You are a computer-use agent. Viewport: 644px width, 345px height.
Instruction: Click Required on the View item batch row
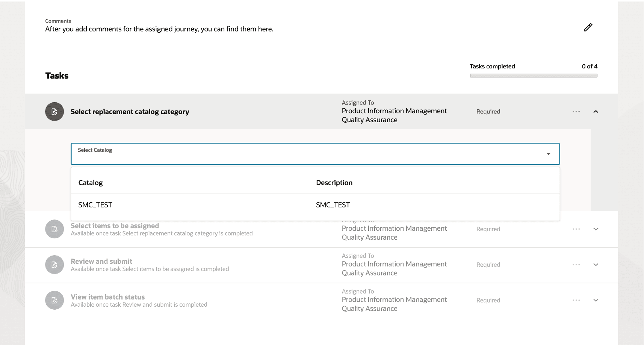click(x=488, y=300)
